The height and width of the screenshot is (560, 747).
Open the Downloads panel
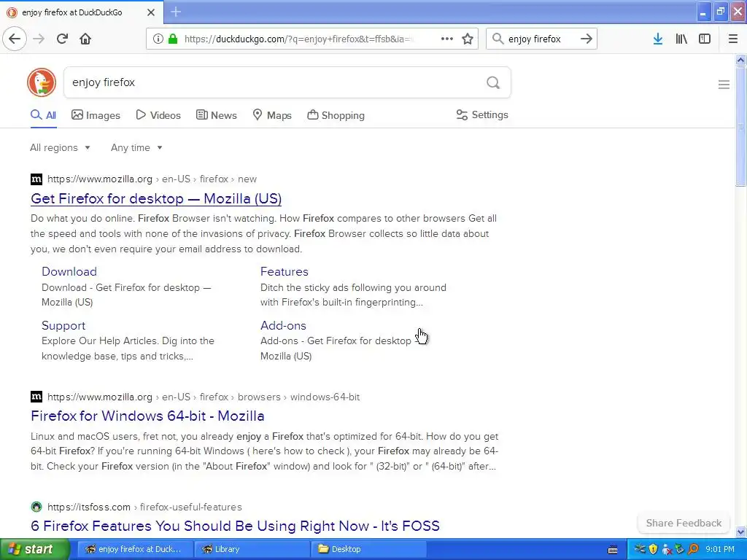658,39
